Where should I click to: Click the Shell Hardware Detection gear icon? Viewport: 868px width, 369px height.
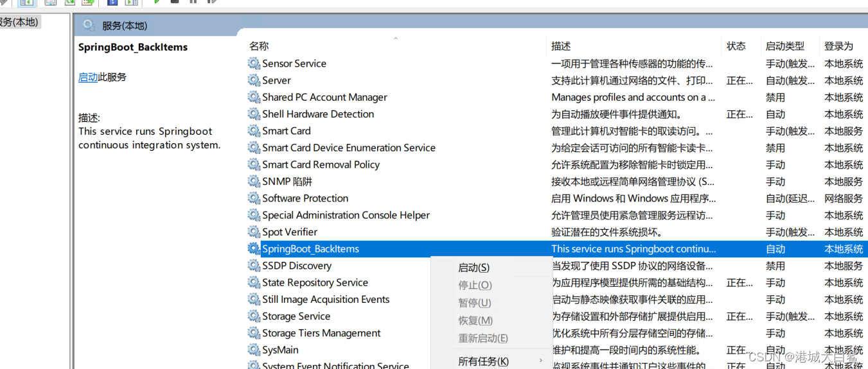[254, 114]
